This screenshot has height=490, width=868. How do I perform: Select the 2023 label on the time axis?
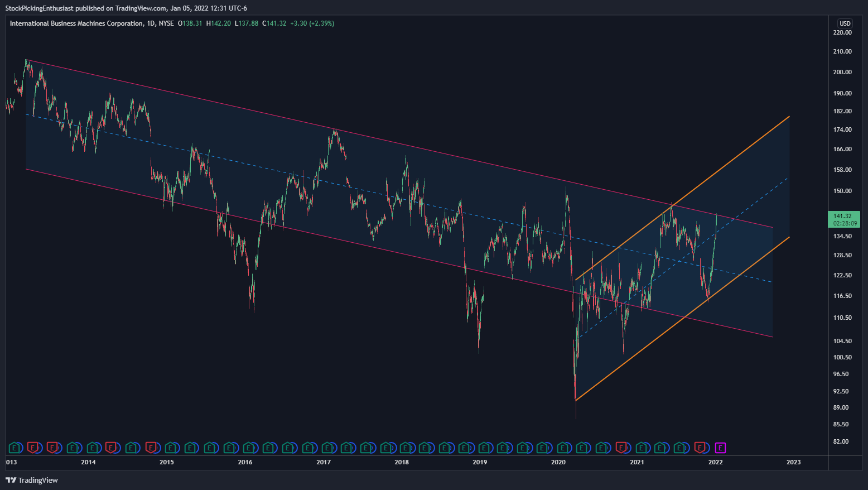point(793,462)
